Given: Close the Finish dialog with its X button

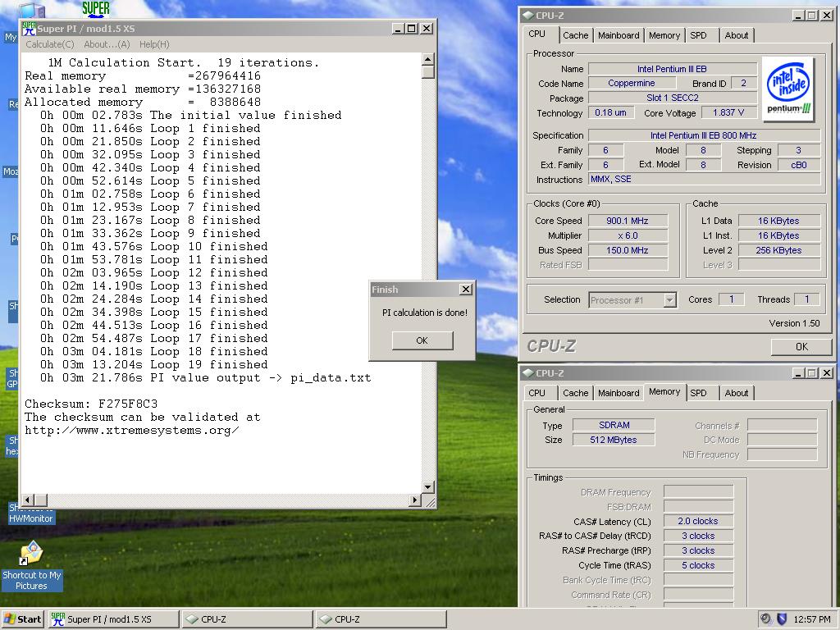Looking at the screenshot, I should [x=466, y=290].
